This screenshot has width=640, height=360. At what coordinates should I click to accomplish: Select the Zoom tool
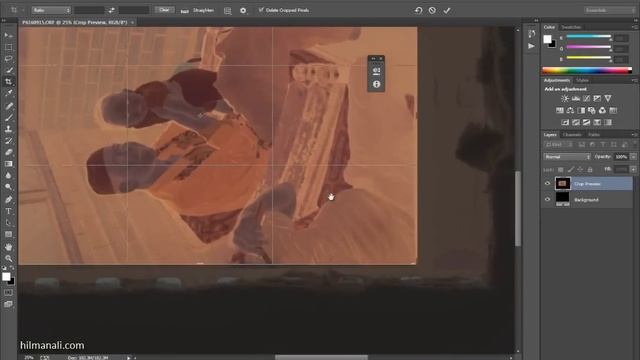[x=8, y=258]
